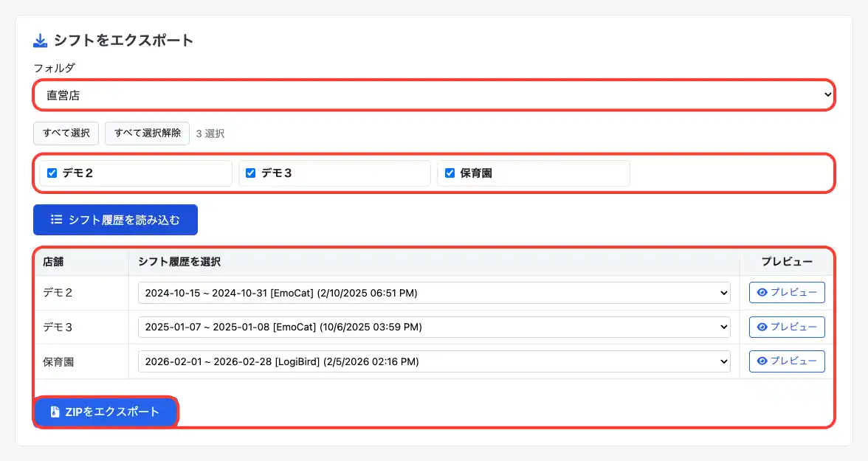Click the eye icon in the 保育園 preview button
Viewport: 868px width, 461px height.
(762, 361)
